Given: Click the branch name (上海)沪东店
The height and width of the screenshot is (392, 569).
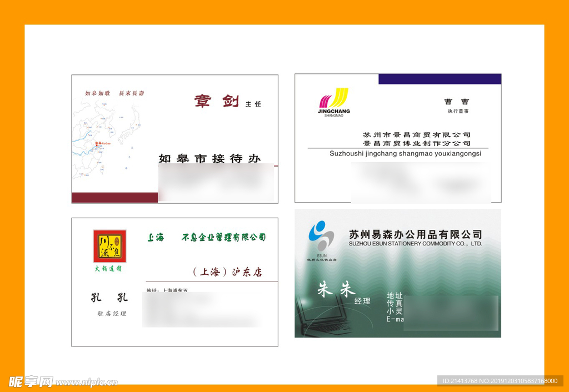Looking at the screenshot, I should pos(227,272).
